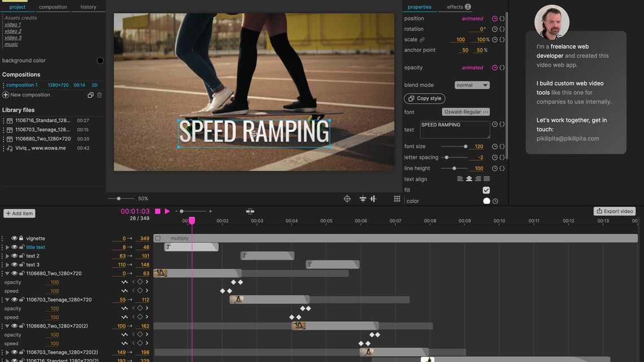Select the properties tab
This screenshot has width=644, height=362.
[x=419, y=7]
